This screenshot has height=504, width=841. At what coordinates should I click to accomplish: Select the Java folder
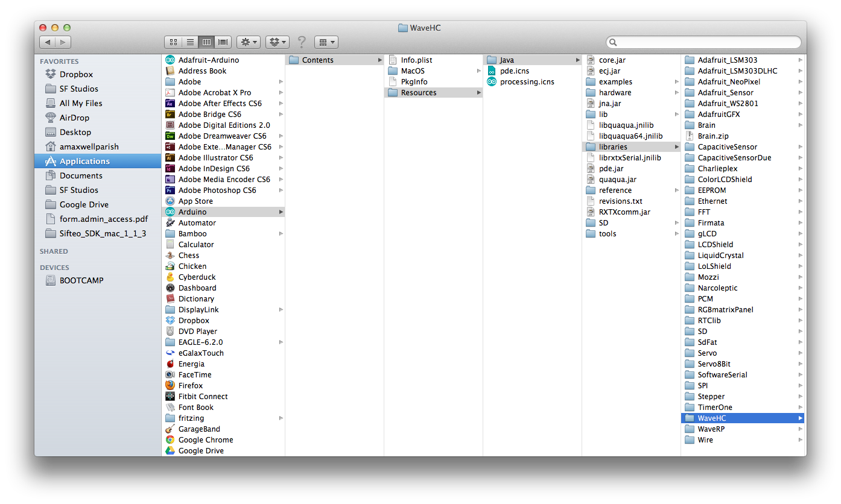[533, 60]
